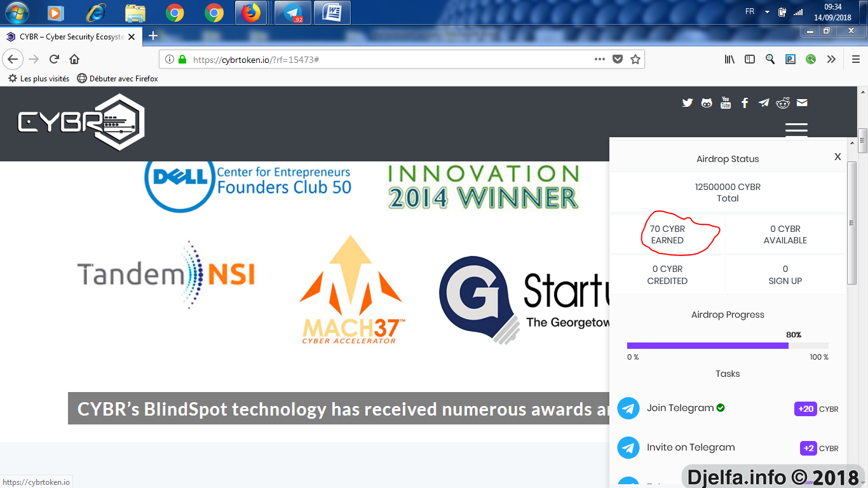Viewport: 868px width, 488px height.
Task: Click the Tandem NSI logo
Action: (166, 274)
